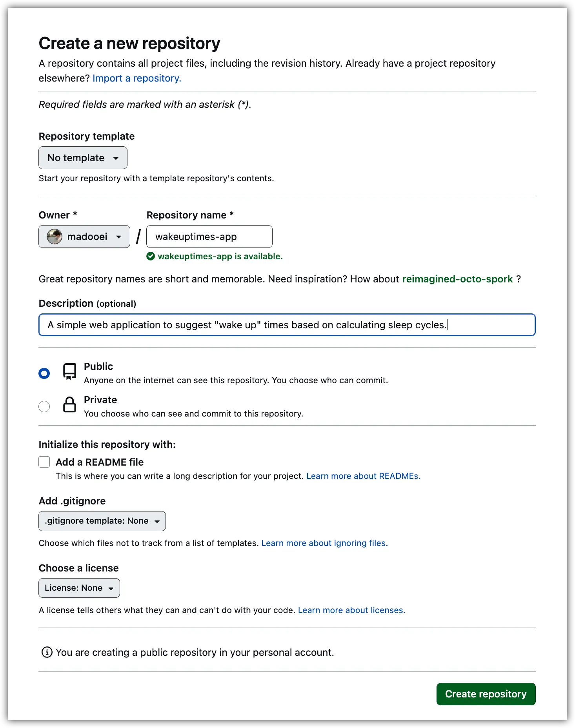Open the .gitignore template: None menu
The image size is (575, 728).
pos(102,521)
